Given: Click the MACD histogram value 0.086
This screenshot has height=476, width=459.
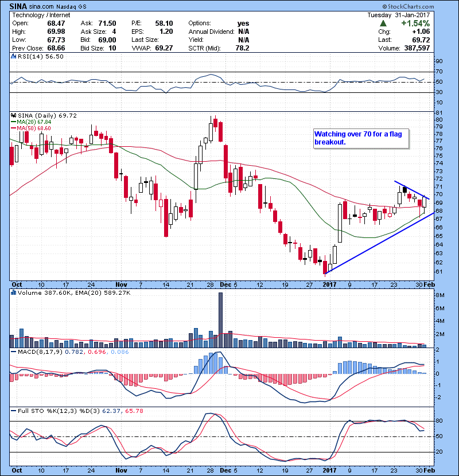Looking at the screenshot, I should [x=120, y=352].
